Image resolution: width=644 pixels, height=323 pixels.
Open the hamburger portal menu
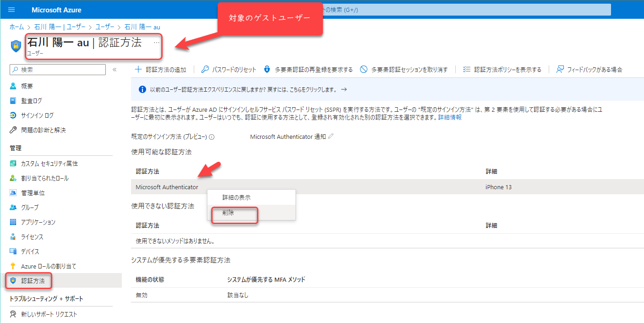coord(11,10)
